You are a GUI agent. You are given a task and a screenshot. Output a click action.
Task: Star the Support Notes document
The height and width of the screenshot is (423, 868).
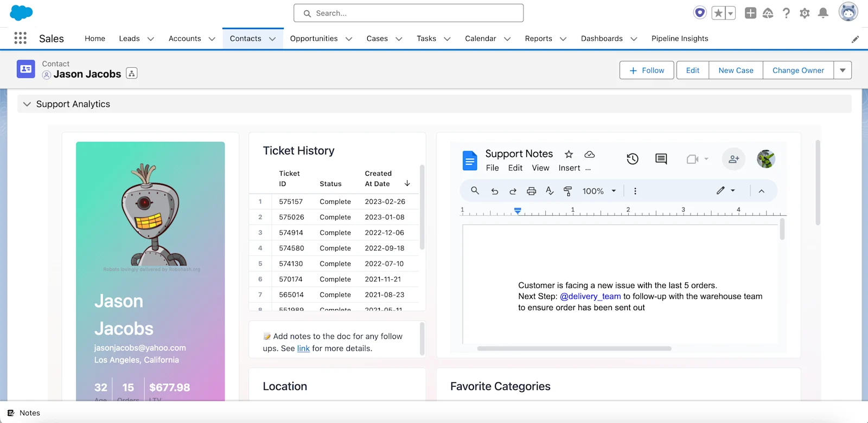[x=569, y=154]
